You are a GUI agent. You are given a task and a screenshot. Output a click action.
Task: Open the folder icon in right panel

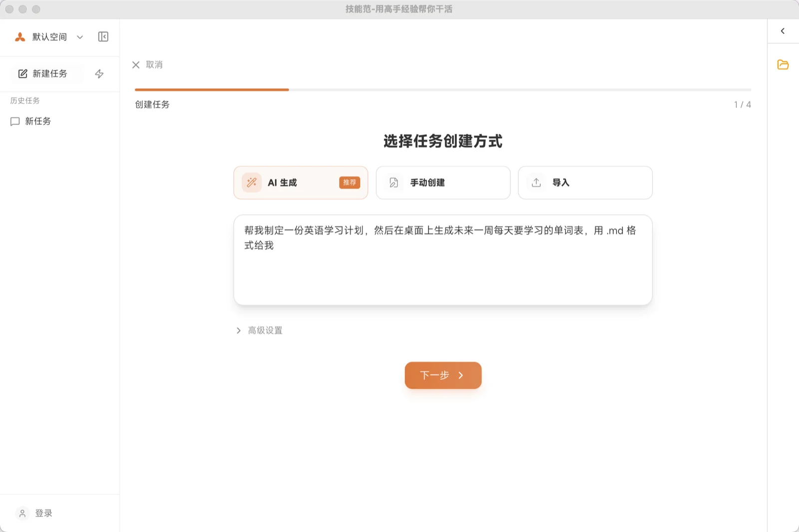click(x=783, y=65)
